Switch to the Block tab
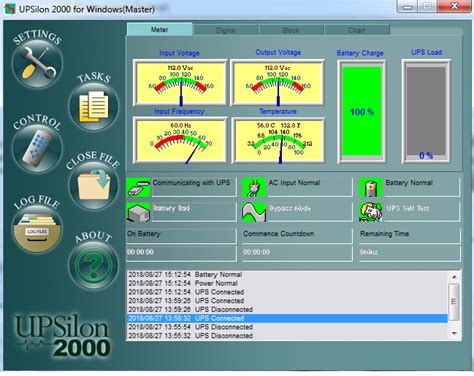 click(291, 30)
